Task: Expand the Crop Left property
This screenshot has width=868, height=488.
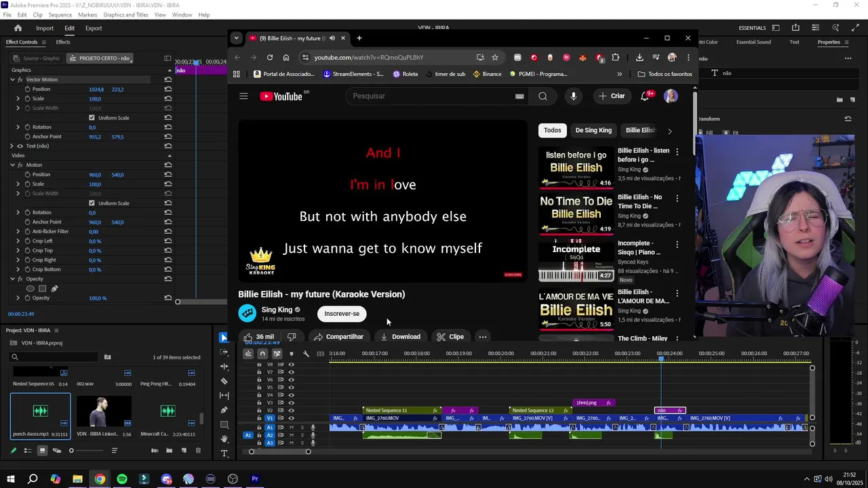Action: tap(18, 241)
